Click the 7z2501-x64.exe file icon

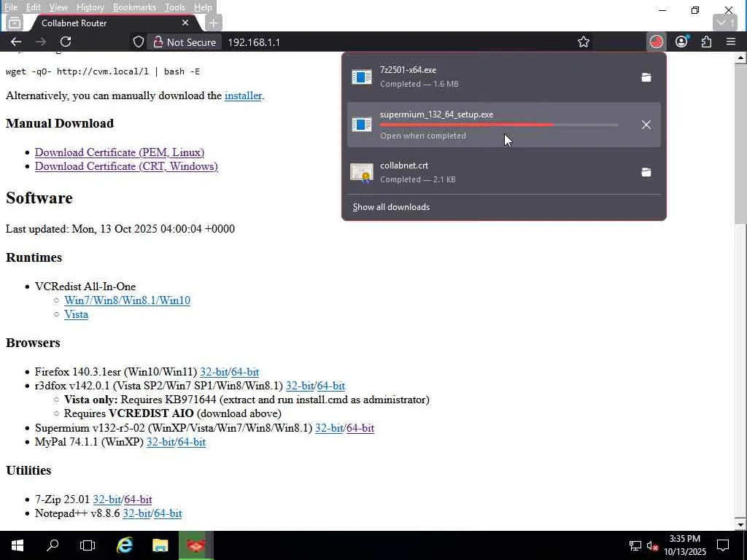pyautogui.click(x=362, y=77)
